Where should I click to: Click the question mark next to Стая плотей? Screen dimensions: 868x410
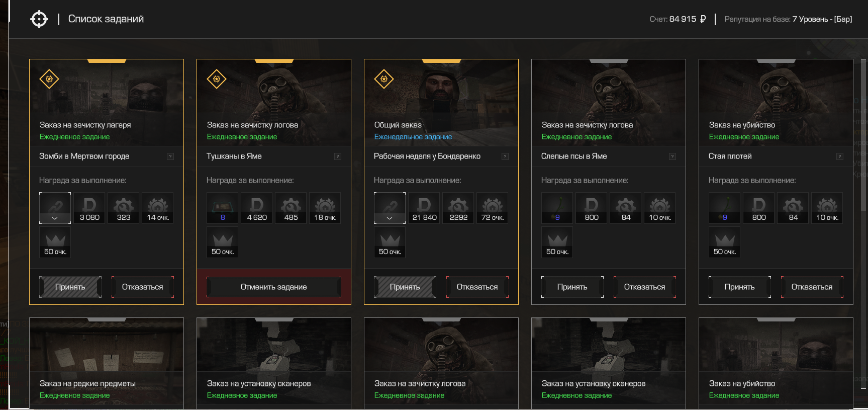(x=839, y=156)
